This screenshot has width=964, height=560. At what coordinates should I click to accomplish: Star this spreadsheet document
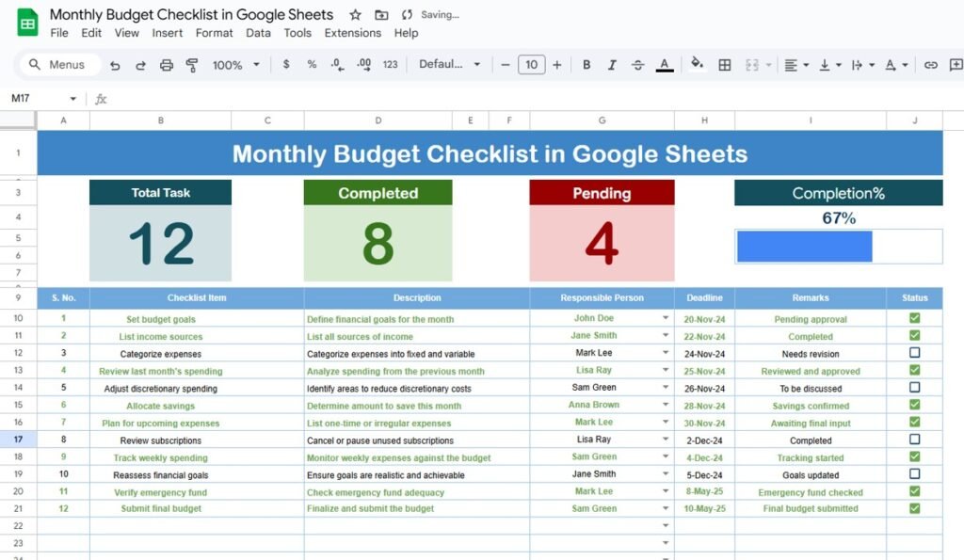pyautogui.click(x=355, y=15)
